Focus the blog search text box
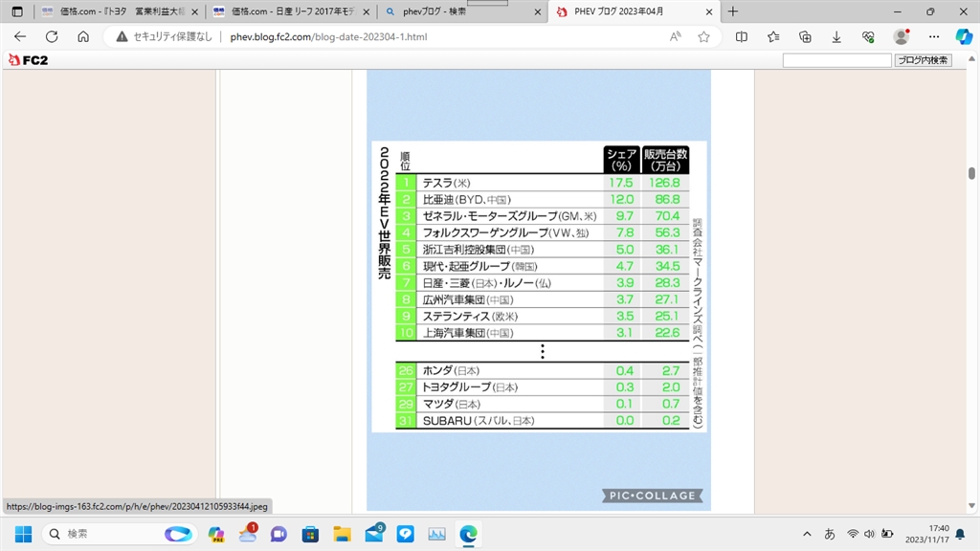Image resolution: width=980 pixels, height=551 pixels. (836, 60)
